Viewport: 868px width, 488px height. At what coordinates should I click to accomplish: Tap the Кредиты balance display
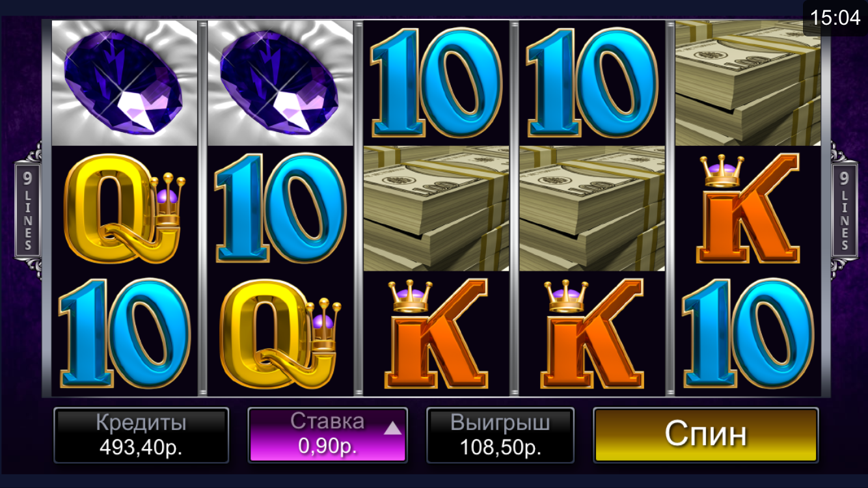point(141,435)
